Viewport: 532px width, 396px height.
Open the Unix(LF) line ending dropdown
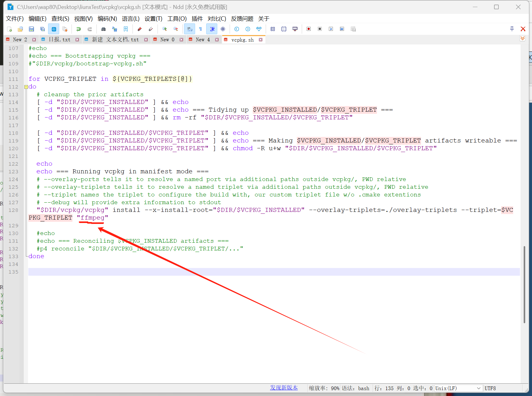[x=458, y=388]
